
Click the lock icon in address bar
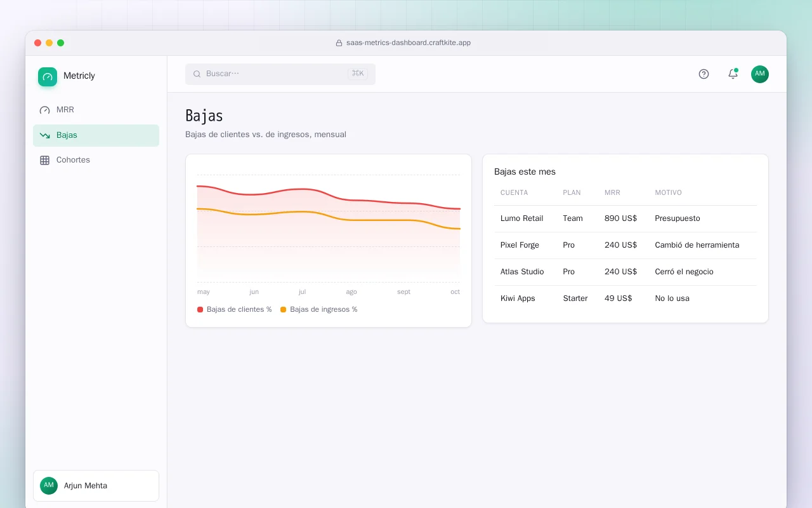[x=339, y=43]
